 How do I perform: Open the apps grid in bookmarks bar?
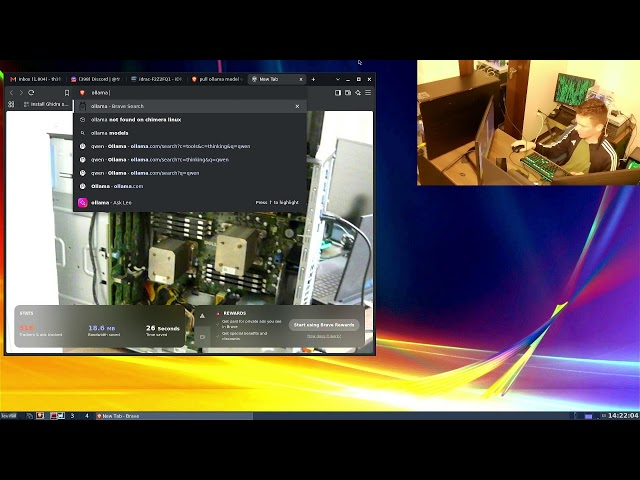pos(11,104)
